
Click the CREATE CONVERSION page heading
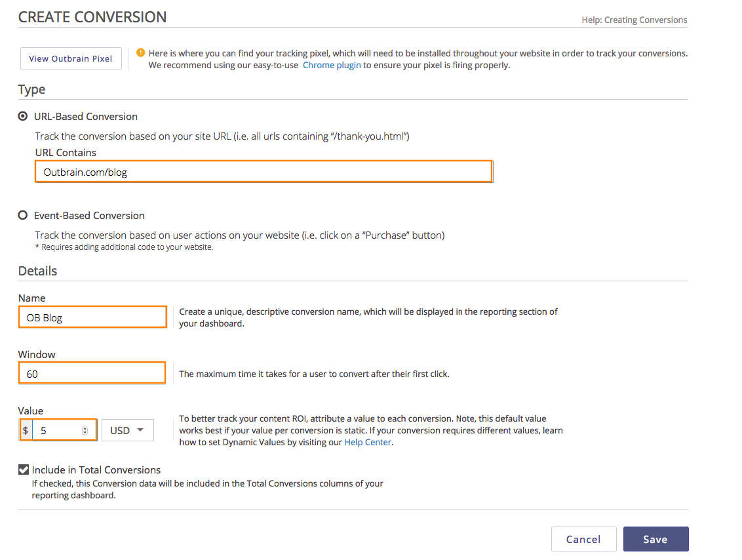92,17
